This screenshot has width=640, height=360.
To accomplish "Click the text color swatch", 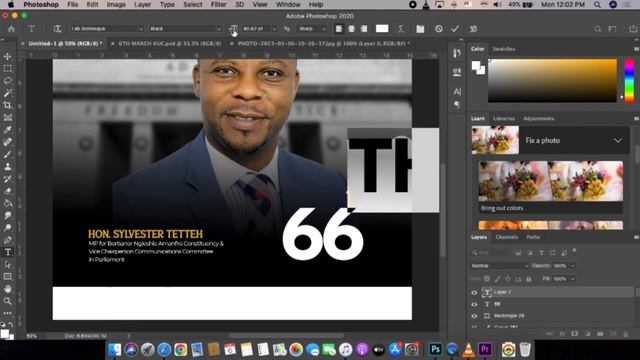I will (x=382, y=29).
